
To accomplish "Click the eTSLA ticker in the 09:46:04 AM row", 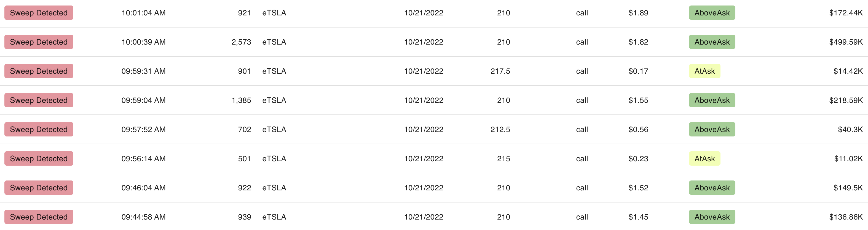I will coord(274,188).
